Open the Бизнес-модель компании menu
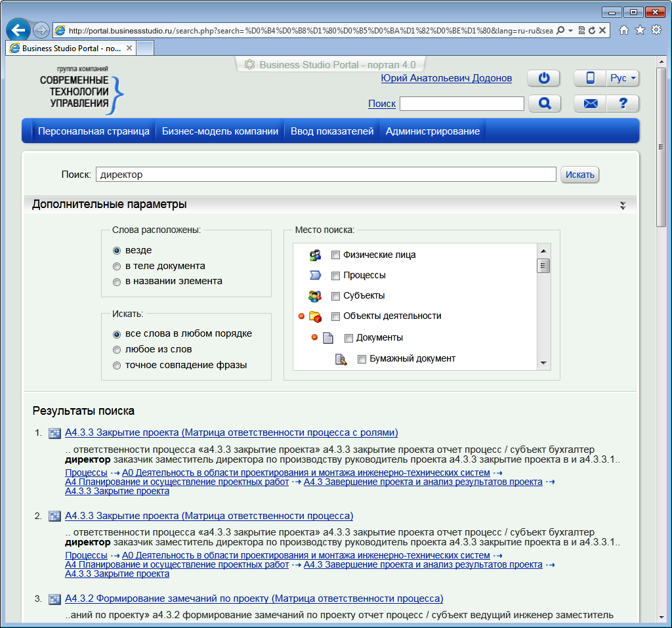Viewport: 672px width, 628px height. click(220, 131)
